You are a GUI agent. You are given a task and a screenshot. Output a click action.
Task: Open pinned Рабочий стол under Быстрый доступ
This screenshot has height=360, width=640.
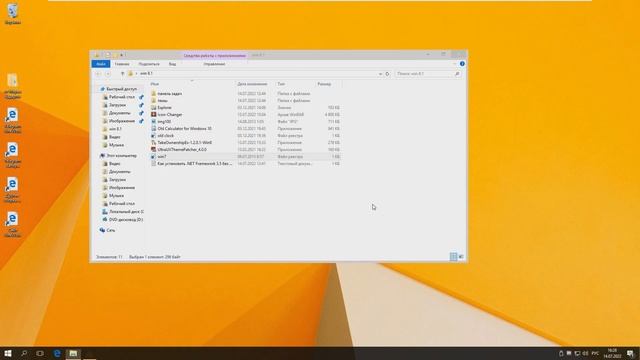(122, 97)
